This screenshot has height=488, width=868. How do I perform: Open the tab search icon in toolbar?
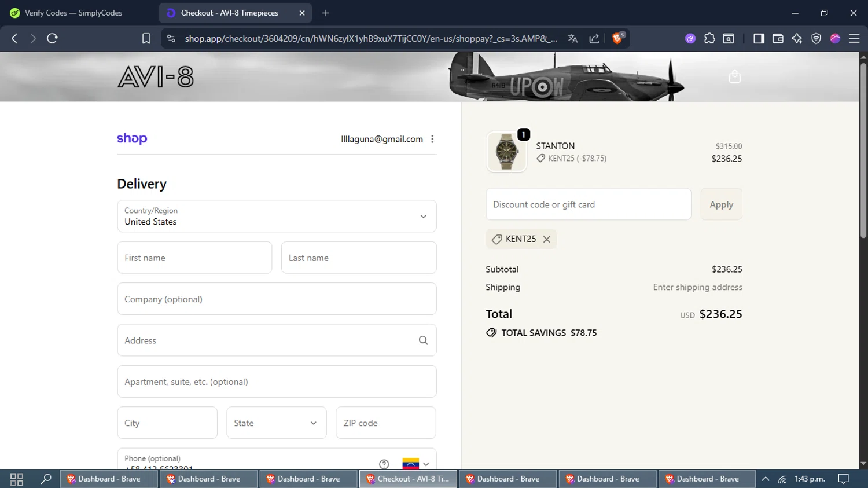[x=729, y=38]
